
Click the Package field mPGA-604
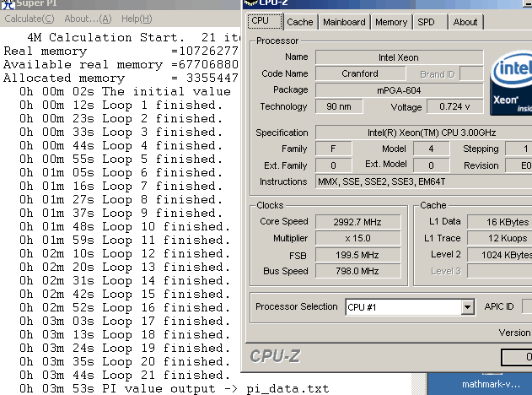(x=399, y=90)
